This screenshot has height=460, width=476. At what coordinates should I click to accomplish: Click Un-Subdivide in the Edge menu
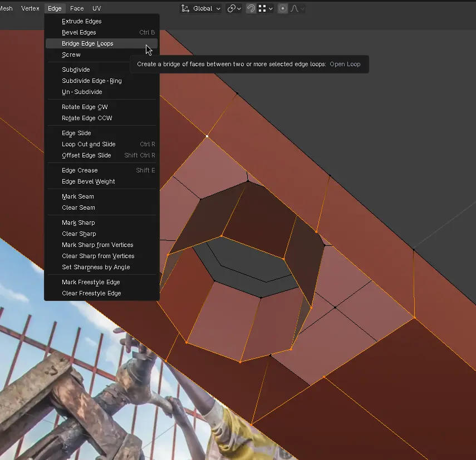[102, 92]
